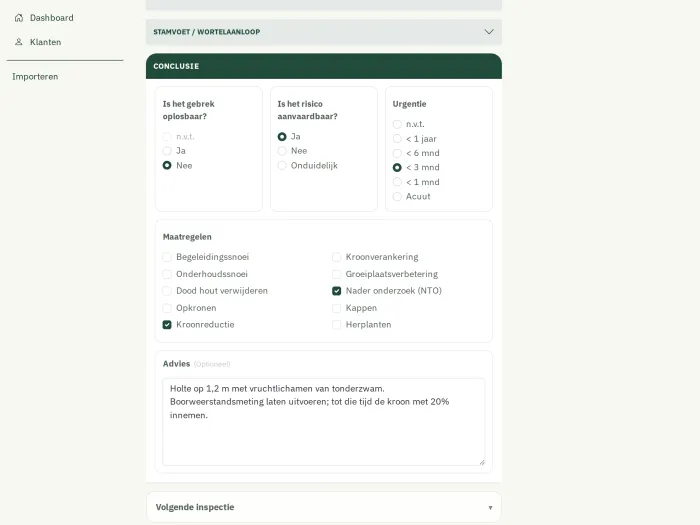Uncheck the Kroonreductie checkbox

point(167,325)
